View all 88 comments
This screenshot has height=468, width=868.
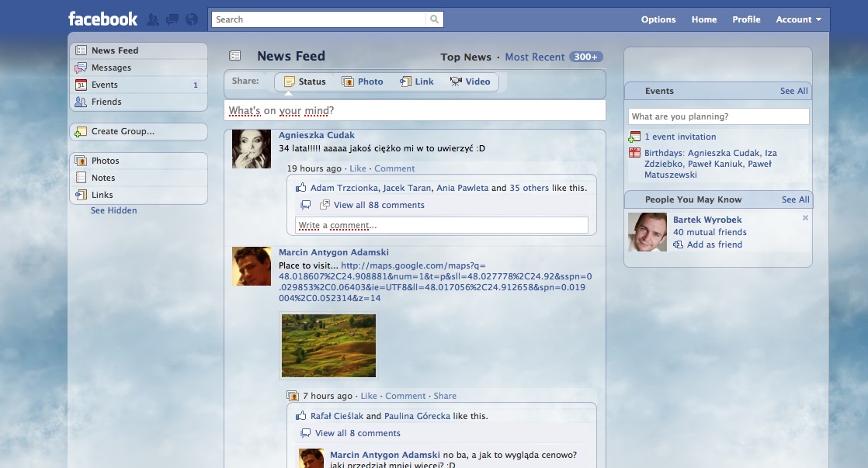coord(379,205)
